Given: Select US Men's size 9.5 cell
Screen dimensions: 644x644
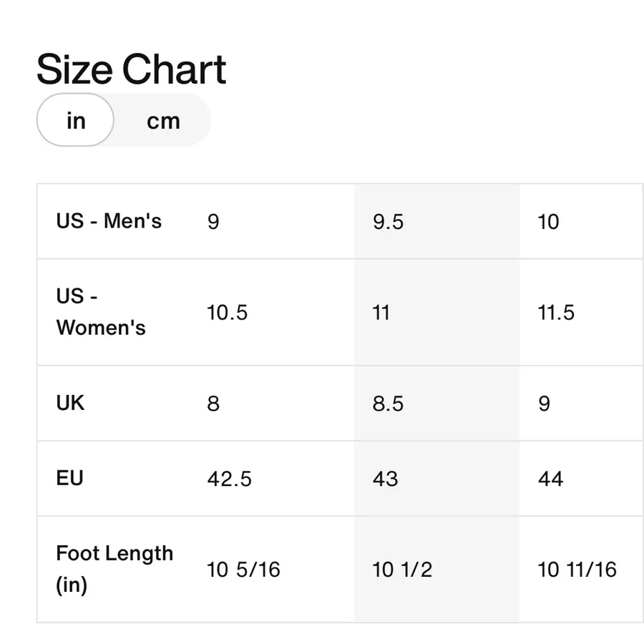Looking at the screenshot, I should click(x=436, y=221).
